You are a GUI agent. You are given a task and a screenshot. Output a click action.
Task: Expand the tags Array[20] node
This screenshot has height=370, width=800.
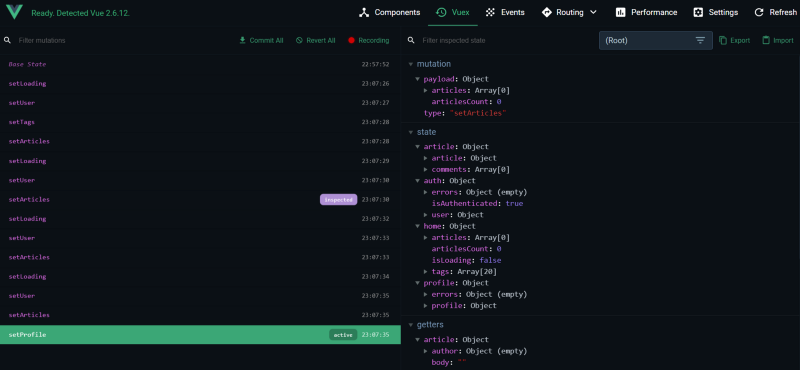tap(426, 272)
